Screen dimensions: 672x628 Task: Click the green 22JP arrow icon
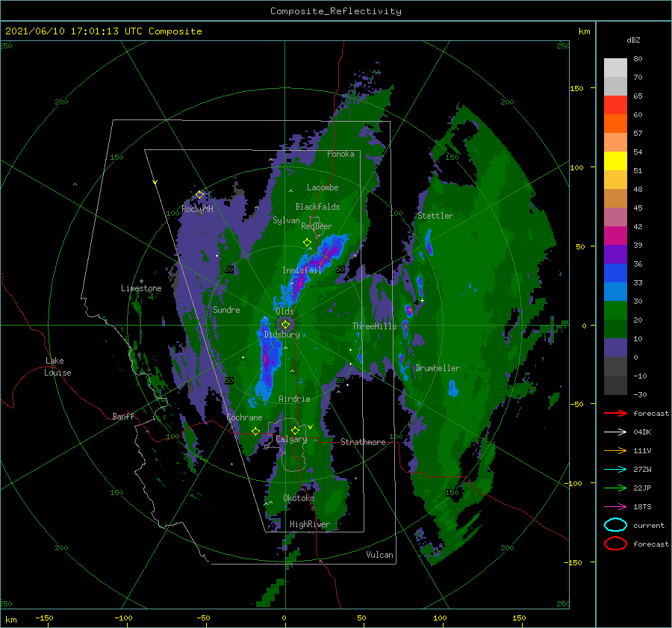click(615, 488)
